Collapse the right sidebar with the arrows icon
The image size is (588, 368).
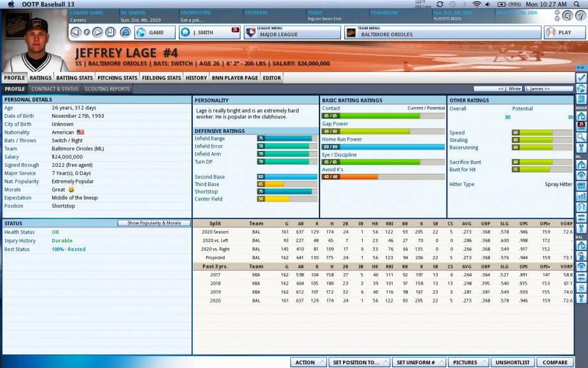pos(581,68)
